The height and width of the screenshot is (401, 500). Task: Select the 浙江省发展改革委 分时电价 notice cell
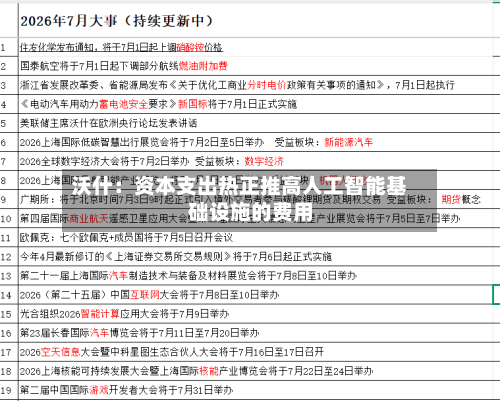[x=256, y=85]
